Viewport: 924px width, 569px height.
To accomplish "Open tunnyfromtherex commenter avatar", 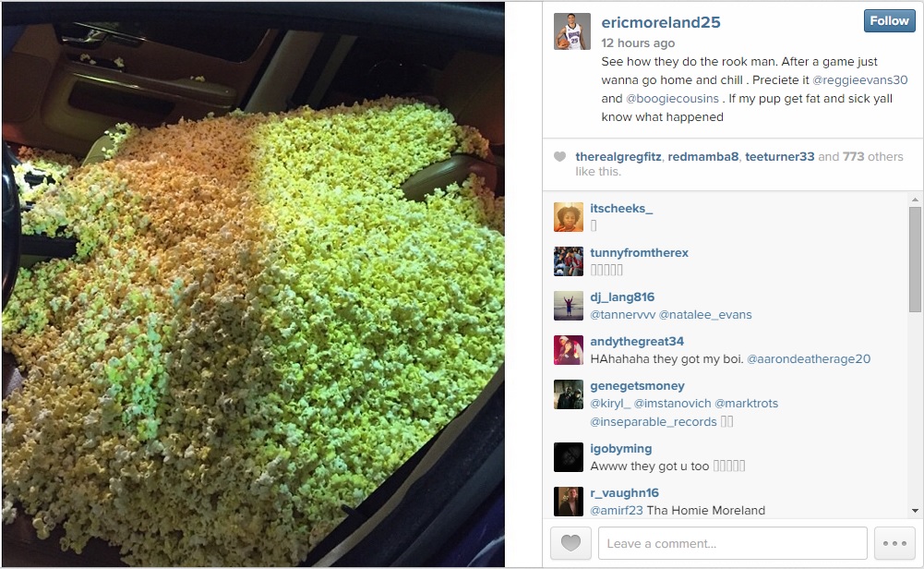I will point(568,261).
